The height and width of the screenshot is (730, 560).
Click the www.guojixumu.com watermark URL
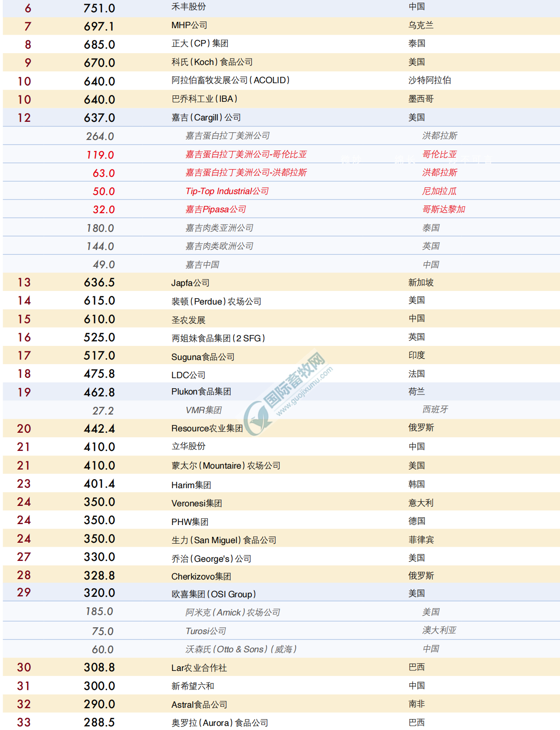pos(305,392)
